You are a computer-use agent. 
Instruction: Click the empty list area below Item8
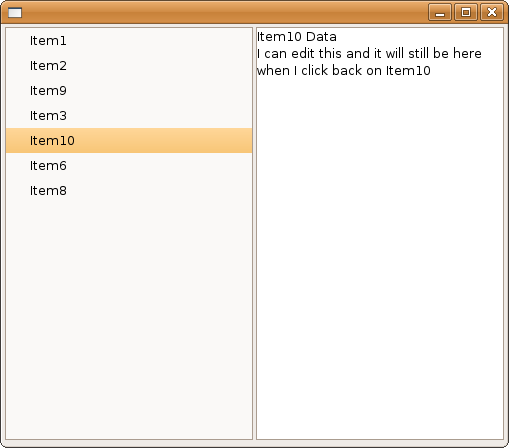[129, 320]
